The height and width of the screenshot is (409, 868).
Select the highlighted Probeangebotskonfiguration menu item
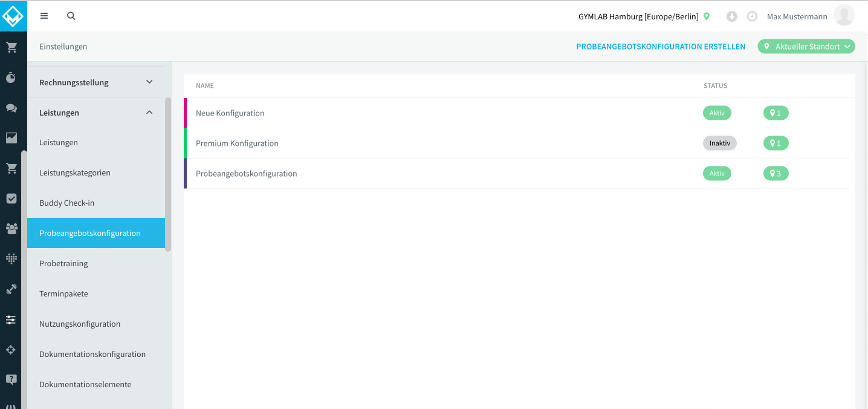(x=96, y=233)
